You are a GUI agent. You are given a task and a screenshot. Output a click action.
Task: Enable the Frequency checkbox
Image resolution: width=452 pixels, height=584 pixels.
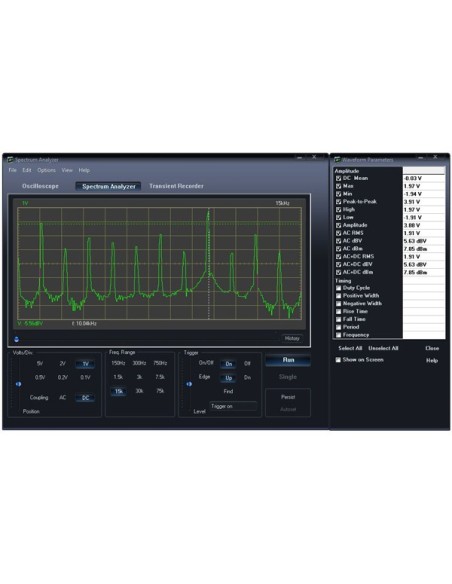[x=338, y=335]
